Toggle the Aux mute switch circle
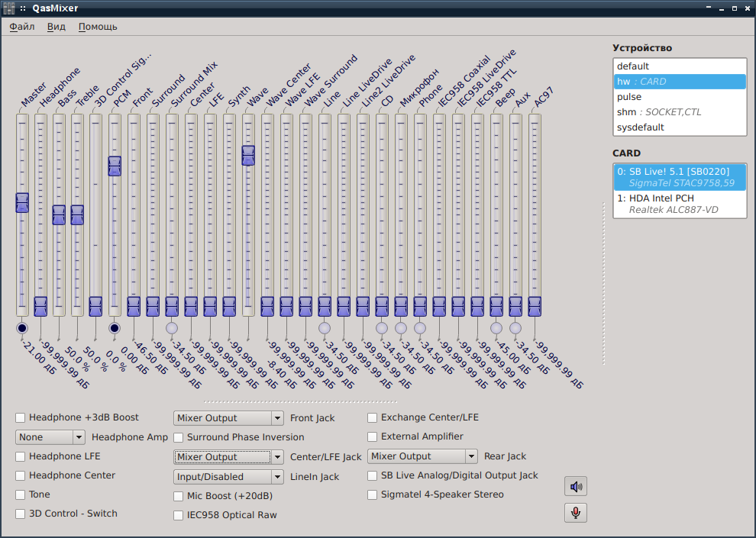 click(x=515, y=328)
